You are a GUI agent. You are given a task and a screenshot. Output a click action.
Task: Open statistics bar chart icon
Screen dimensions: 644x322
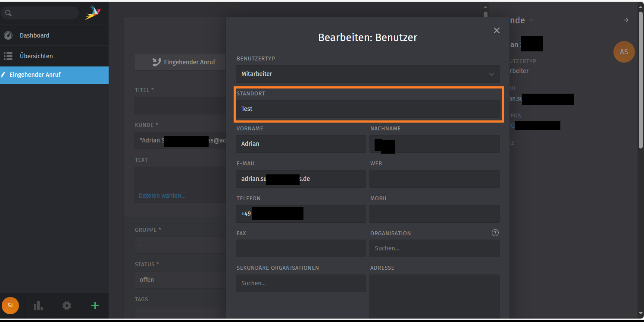click(x=38, y=306)
